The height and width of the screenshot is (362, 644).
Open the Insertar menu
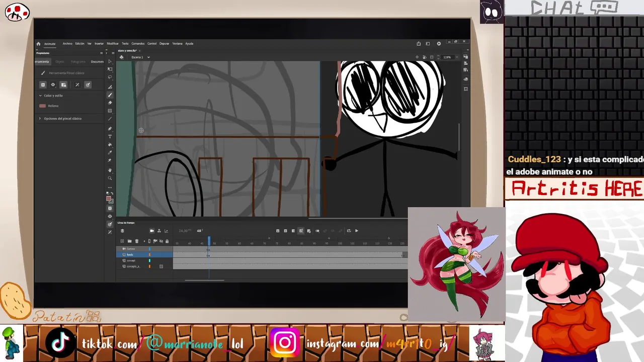pyautogui.click(x=99, y=44)
